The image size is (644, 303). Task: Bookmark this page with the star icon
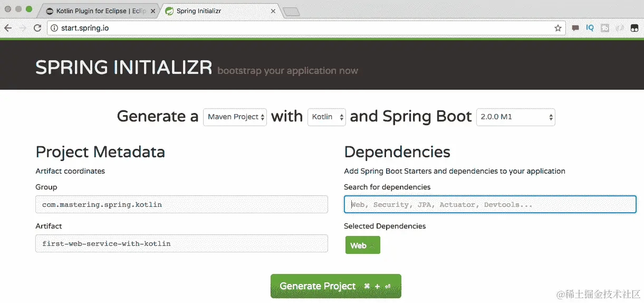558,28
